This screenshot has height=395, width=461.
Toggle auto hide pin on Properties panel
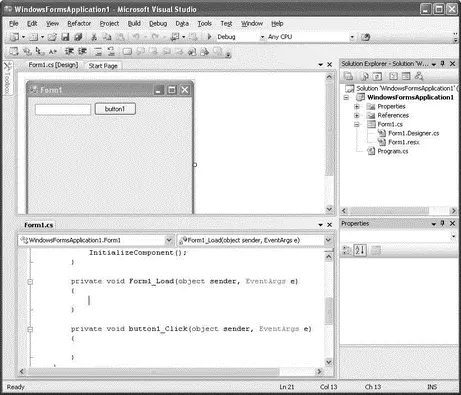[443, 223]
